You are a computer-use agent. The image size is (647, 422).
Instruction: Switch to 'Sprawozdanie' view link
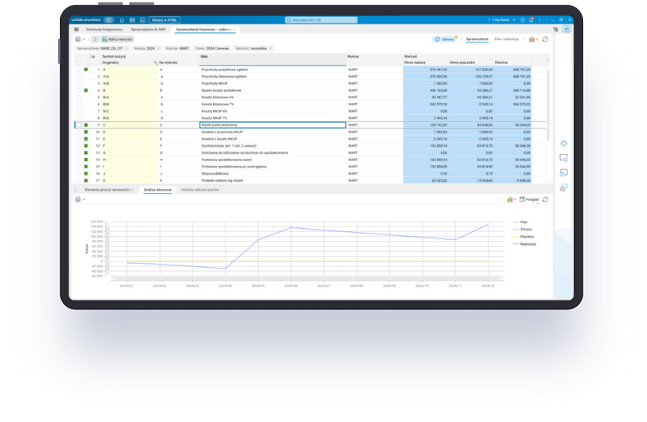(x=477, y=39)
